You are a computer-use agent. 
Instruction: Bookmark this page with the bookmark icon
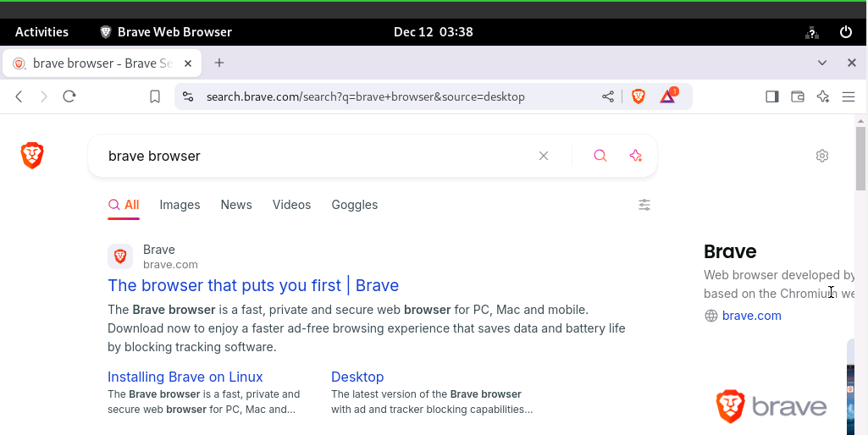(155, 96)
